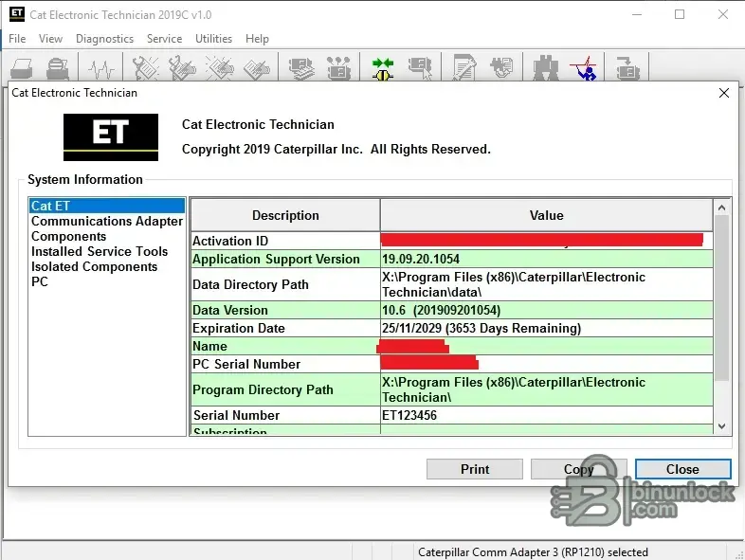This screenshot has height=560, width=745.
Task: Click the Close button
Action: click(682, 469)
